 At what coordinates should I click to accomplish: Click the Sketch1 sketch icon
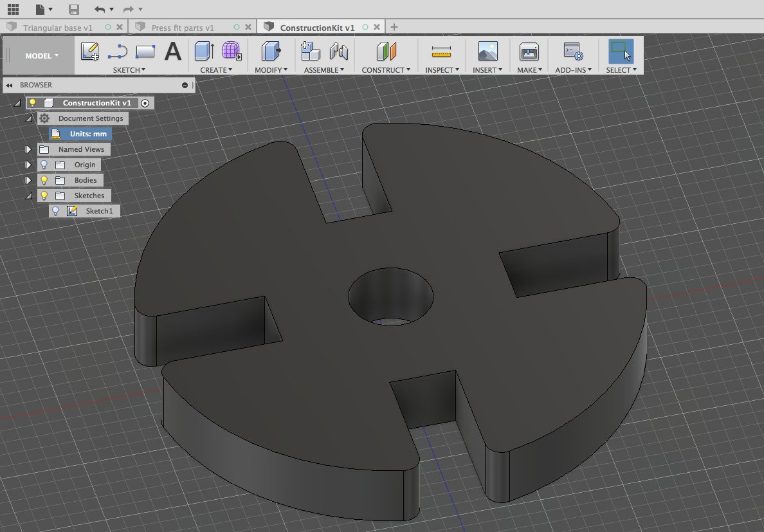click(x=72, y=211)
